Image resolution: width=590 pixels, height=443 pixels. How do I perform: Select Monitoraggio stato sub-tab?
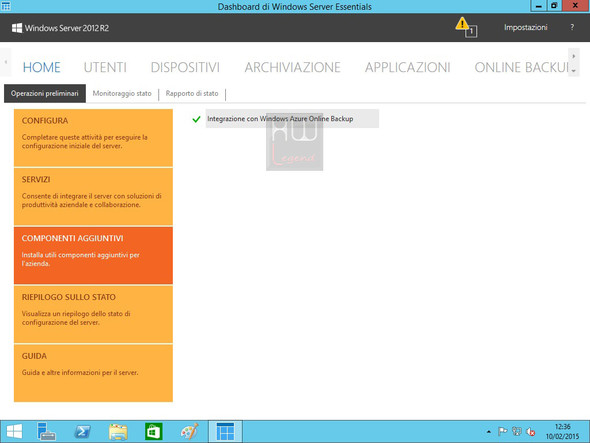pos(122,93)
